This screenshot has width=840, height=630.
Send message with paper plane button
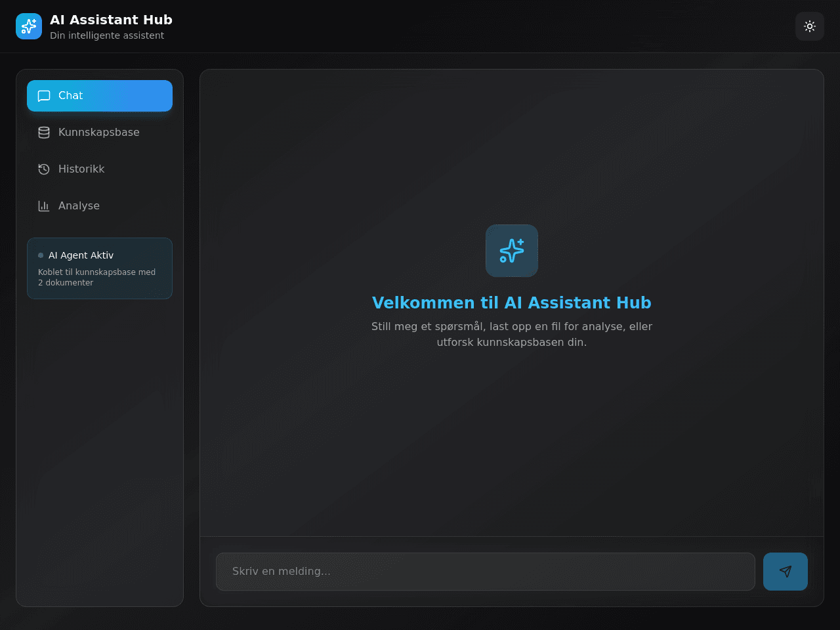click(x=786, y=572)
